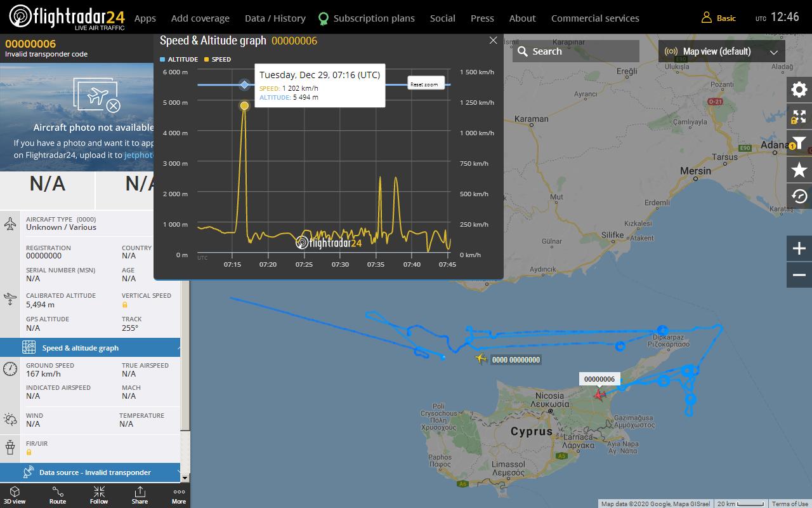Click the 00000006 flight title

click(x=30, y=44)
